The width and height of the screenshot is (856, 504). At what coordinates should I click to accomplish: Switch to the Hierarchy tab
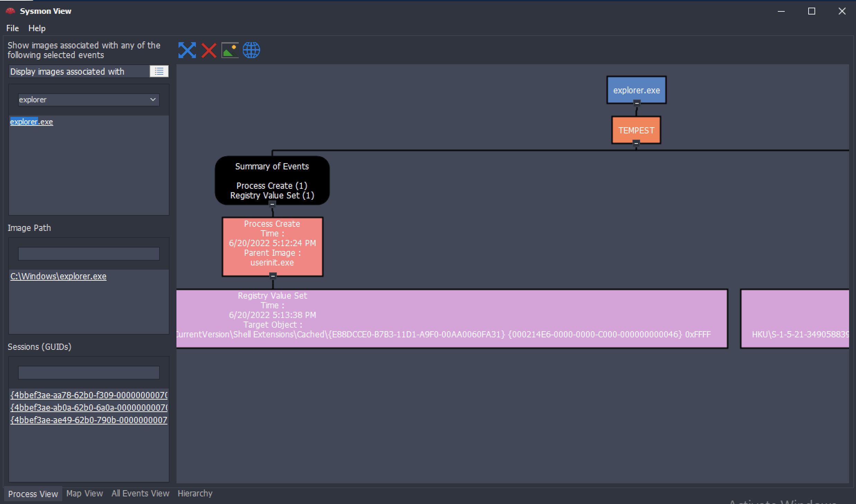click(195, 493)
